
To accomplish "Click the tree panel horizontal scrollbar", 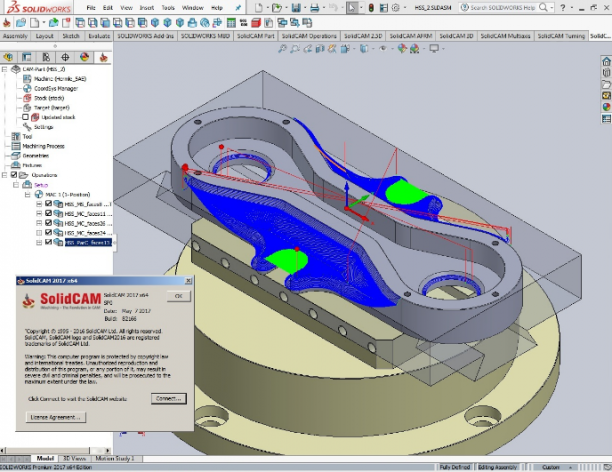I will 55,451.
